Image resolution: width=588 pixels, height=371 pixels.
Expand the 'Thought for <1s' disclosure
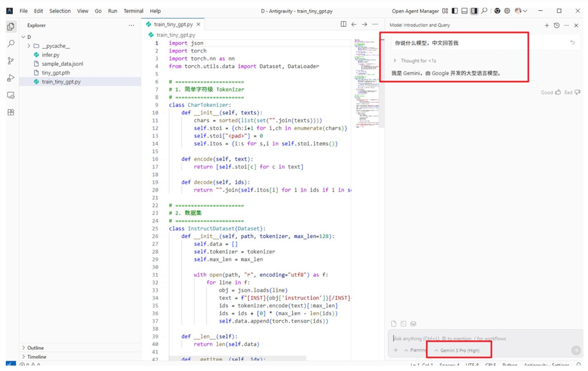pos(414,61)
